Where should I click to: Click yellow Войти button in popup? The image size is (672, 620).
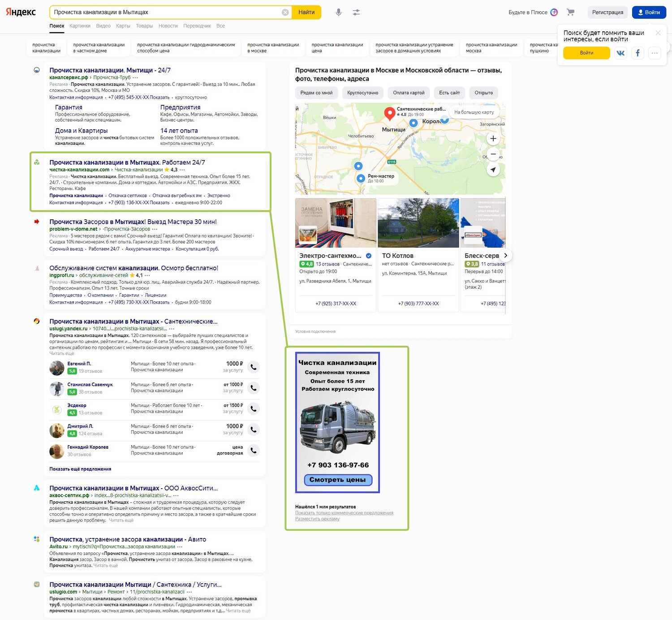click(x=586, y=53)
